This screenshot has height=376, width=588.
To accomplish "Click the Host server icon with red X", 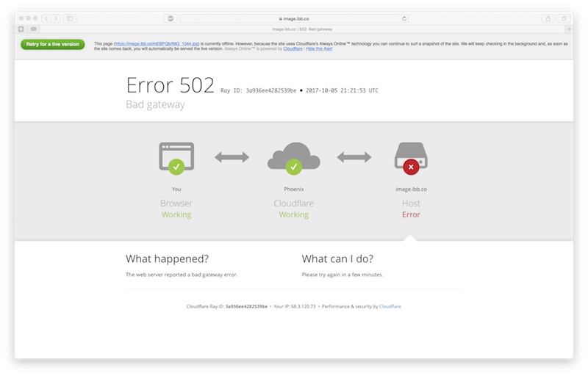I will 411,158.
